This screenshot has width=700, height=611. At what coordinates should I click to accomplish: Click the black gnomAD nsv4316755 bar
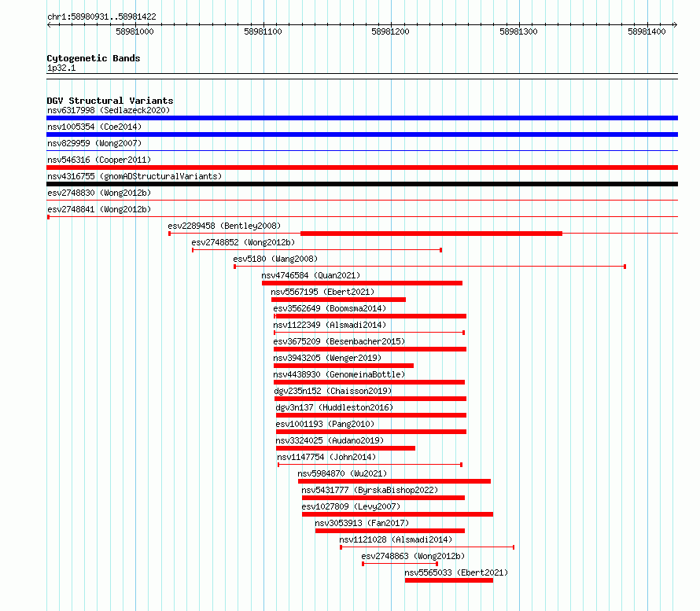(362, 184)
